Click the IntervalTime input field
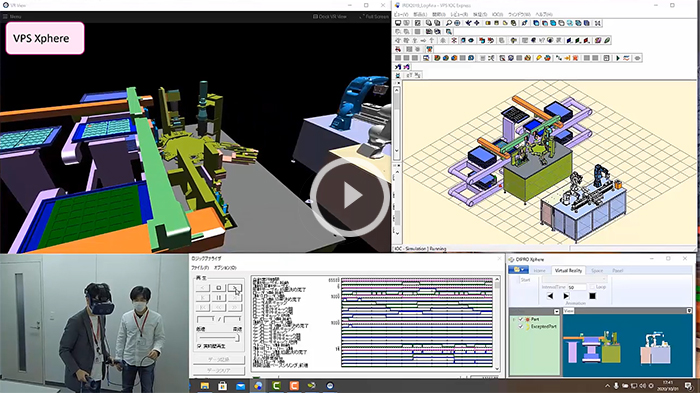Screen dimensions: 700x393 click(577, 287)
